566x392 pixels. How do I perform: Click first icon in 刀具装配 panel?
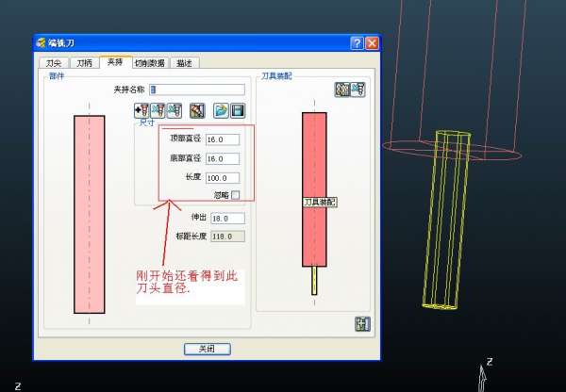coord(342,90)
